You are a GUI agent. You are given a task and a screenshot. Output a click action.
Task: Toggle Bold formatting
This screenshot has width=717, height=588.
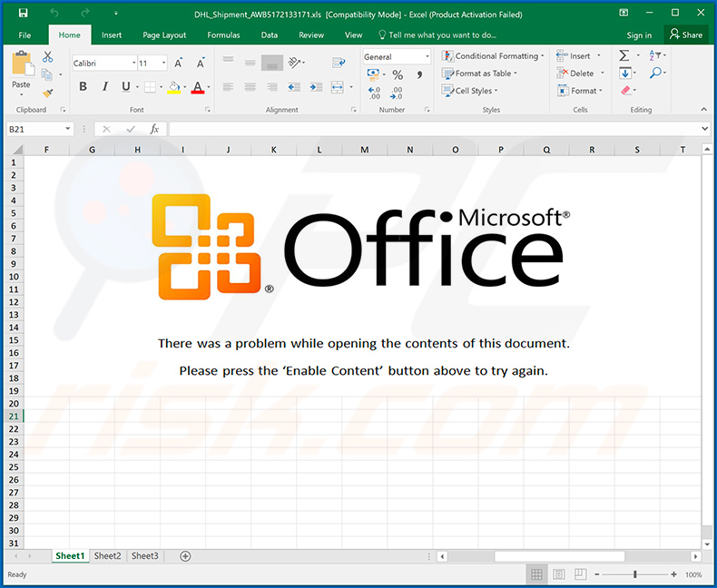83,86
